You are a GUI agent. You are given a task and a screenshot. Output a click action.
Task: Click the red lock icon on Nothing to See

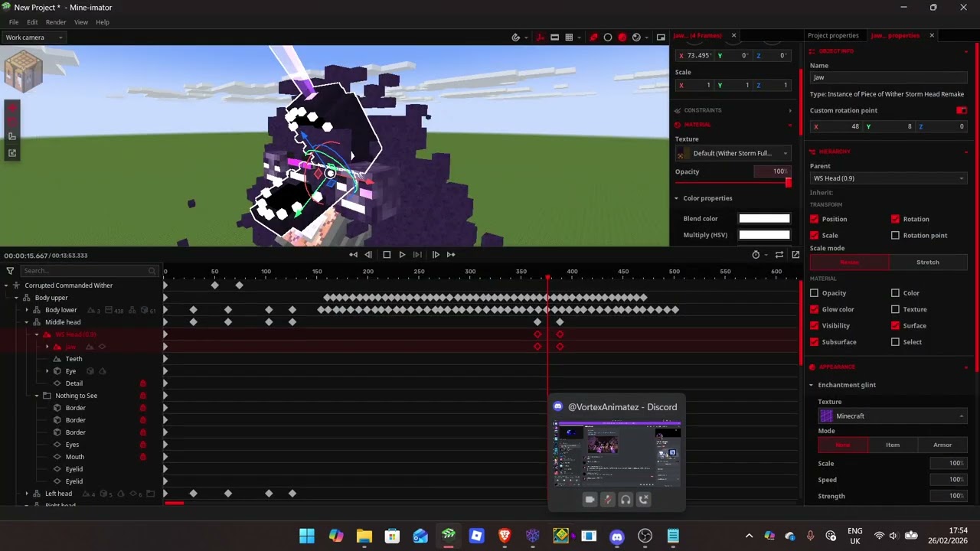coord(142,396)
